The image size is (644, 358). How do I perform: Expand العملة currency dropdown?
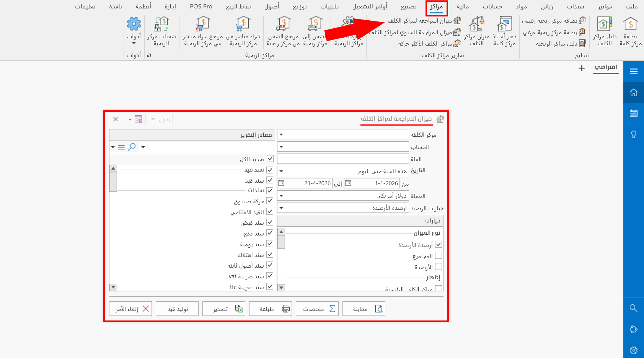281,196
